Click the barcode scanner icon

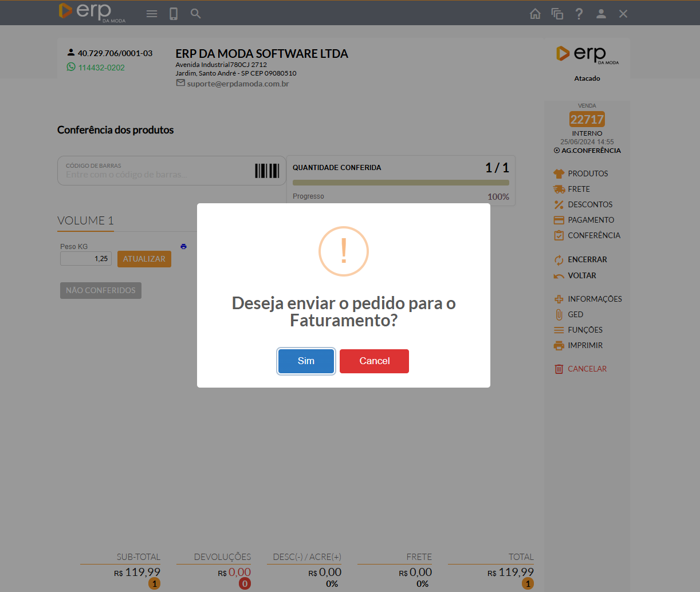(x=267, y=171)
